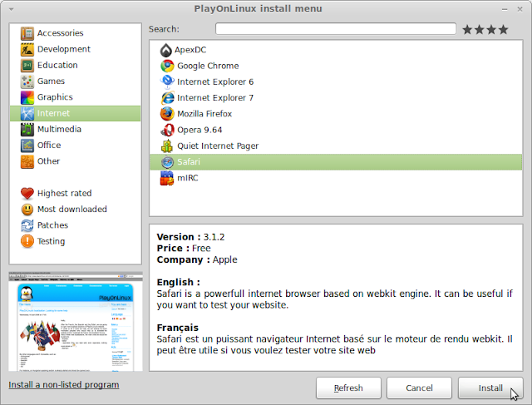Click the Internet Explorer 6 icon
The image size is (532, 405).
coord(167,81)
